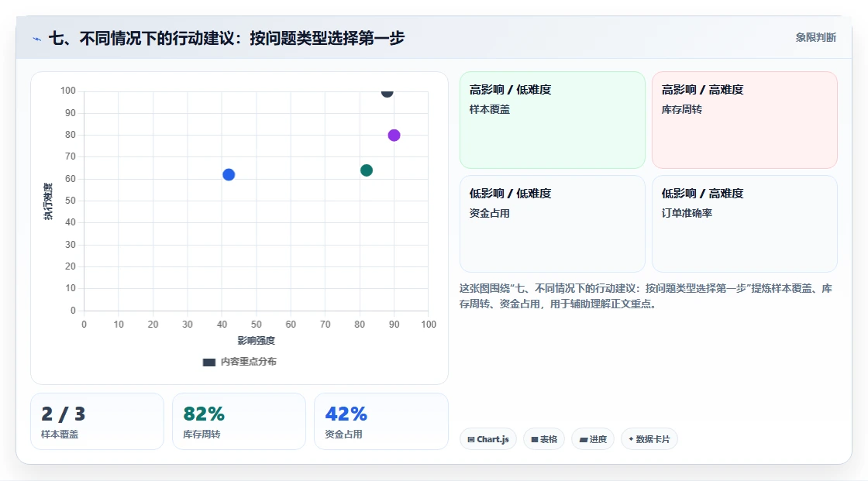Viewport: 868px width, 481px height.
Task: Click the description paragraph starting 这张图围绕
Action: (646, 296)
